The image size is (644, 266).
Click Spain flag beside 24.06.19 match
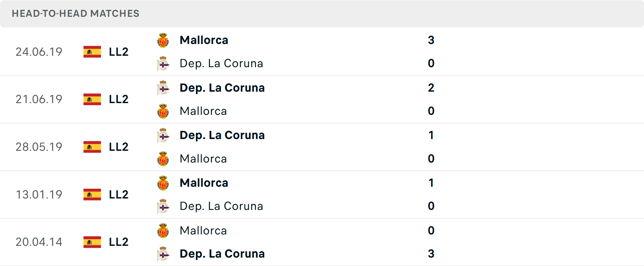coord(92,52)
